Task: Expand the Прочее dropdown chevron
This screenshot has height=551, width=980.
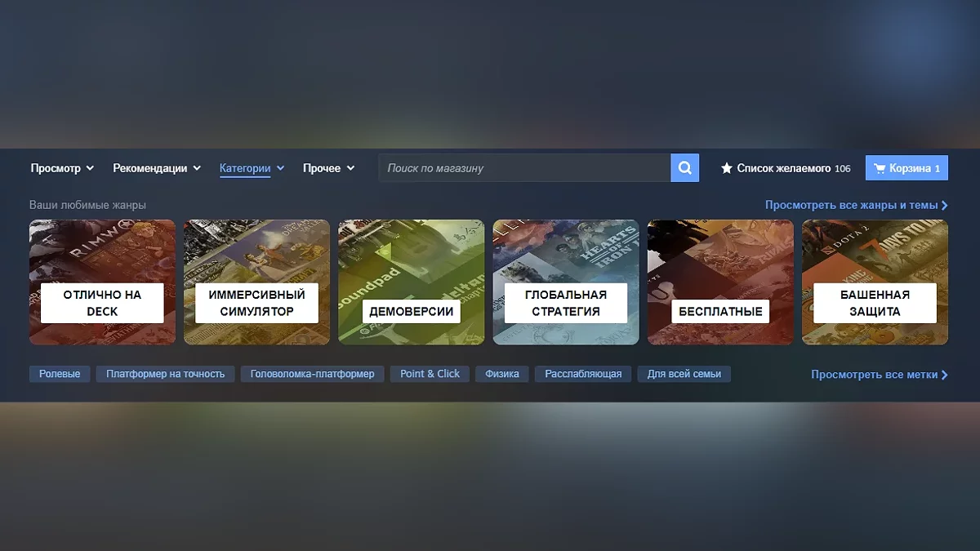Action: pyautogui.click(x=350, y=168)
